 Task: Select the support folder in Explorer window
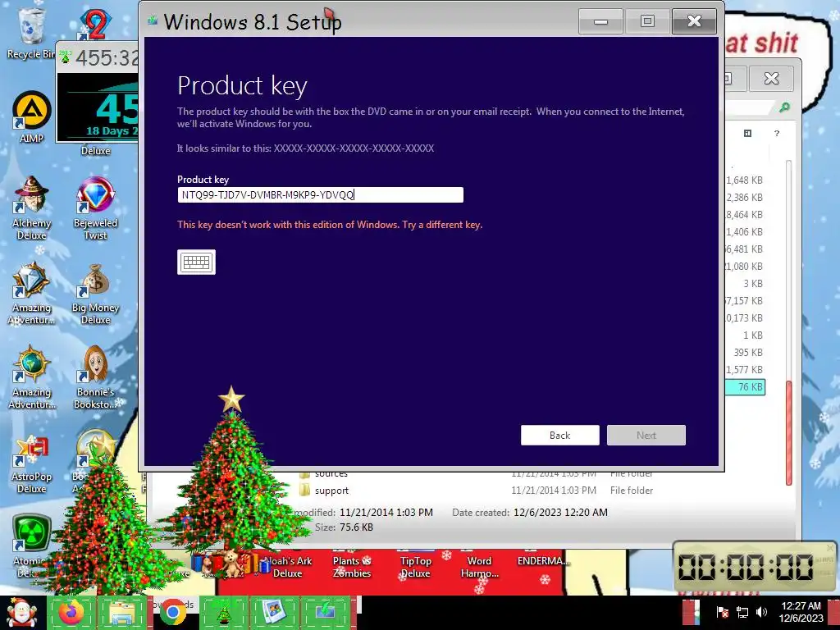(331, 491)
